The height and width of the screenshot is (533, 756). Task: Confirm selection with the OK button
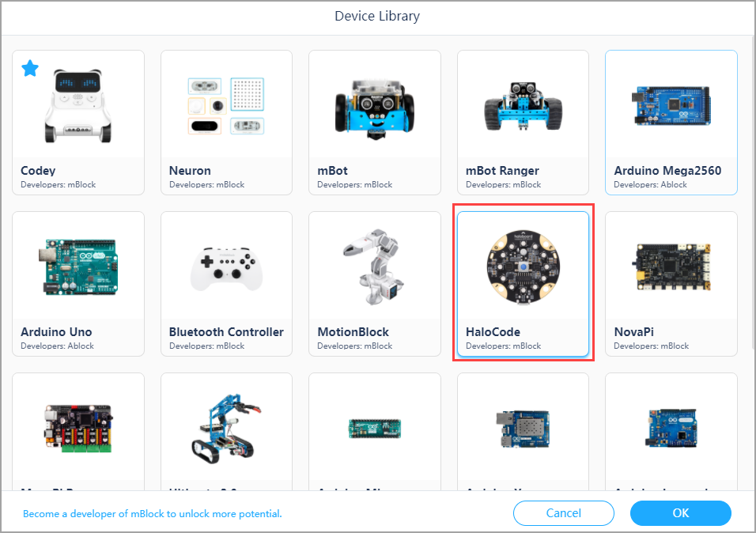(x=680, y=513)
